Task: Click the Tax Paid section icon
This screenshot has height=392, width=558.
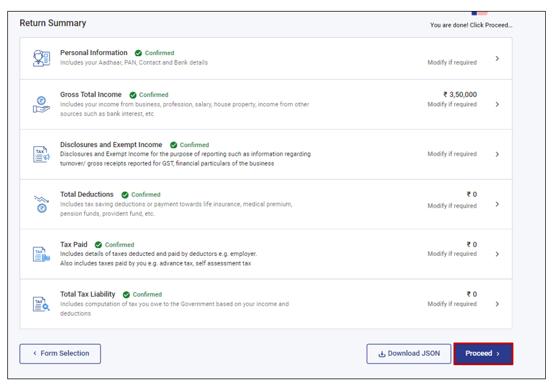Action: pos(41,254)
